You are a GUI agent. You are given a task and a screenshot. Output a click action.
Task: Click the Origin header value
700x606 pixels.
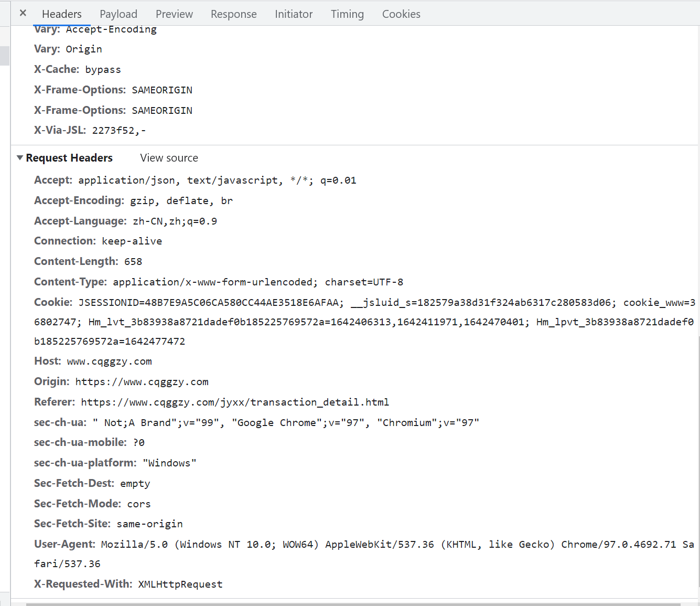(x=142, y=382)
